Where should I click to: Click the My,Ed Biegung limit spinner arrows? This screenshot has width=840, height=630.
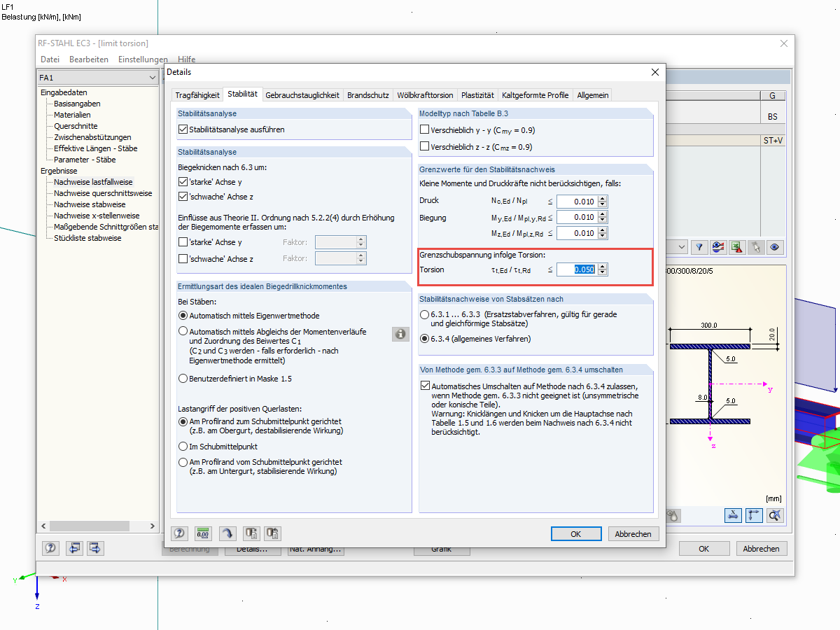click(x=603, y=218)
